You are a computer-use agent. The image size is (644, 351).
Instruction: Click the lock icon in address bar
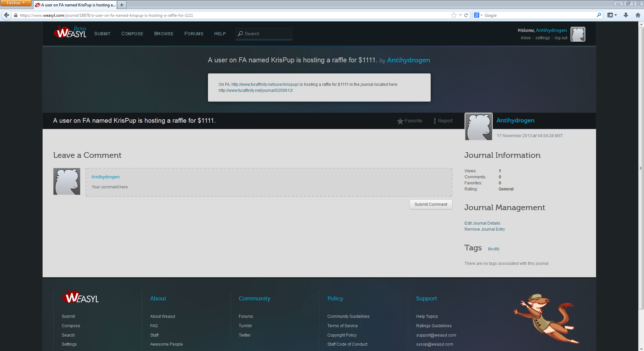click(x=15, y=15)
